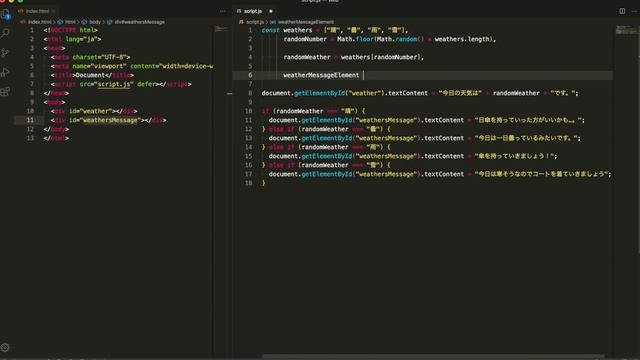
Task: Open the Search view in the activity bar
Action: tap(6, 33)
